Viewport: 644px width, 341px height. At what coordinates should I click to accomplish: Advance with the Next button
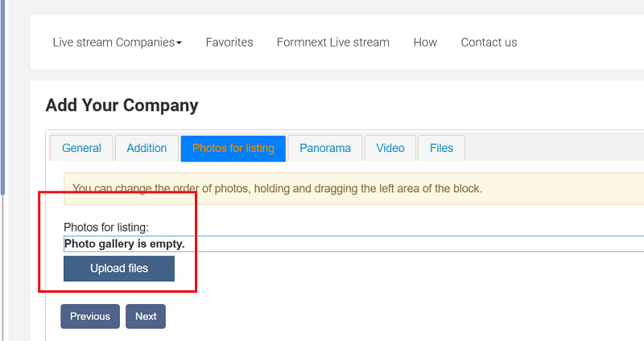[x=146, y=316]
